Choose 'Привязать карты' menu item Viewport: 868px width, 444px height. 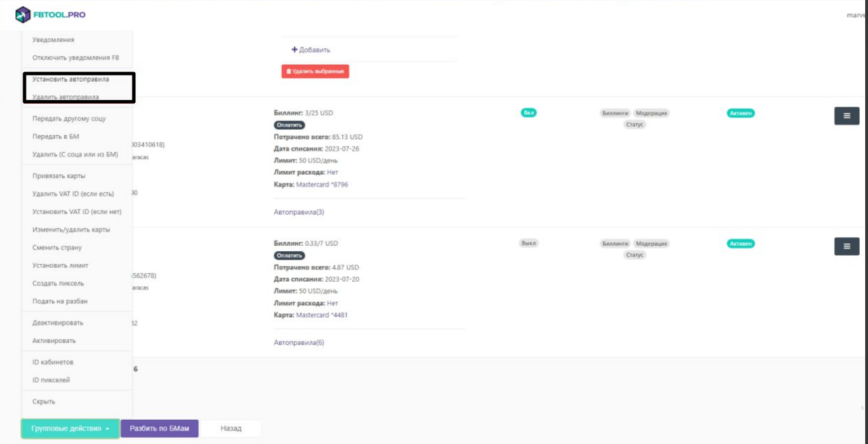[x=59, y=176]
